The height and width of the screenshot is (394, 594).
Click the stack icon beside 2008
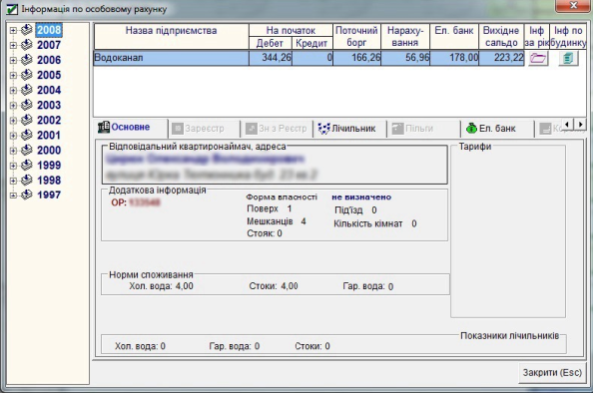27,30
